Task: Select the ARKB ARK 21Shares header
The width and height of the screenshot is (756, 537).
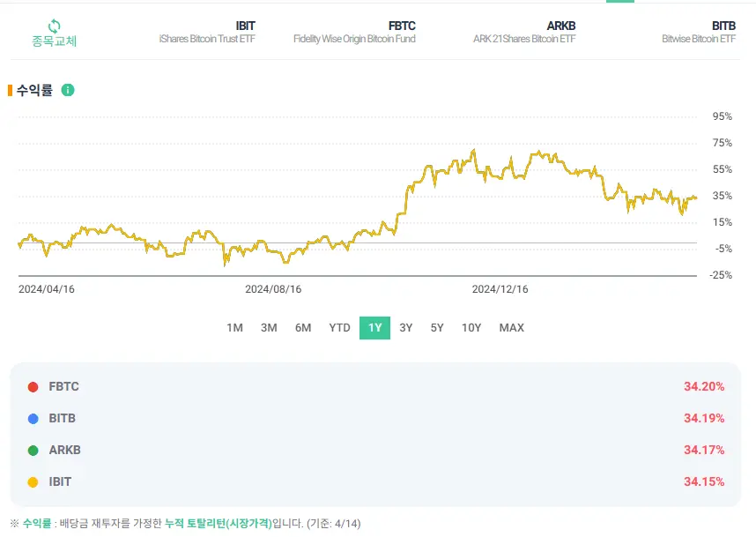Action: (524, 32)
